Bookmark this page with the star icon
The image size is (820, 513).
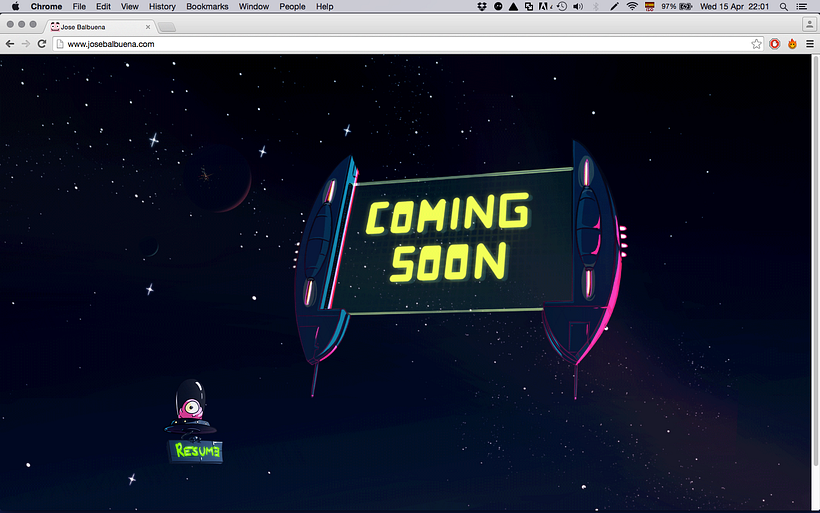point(756,44)
